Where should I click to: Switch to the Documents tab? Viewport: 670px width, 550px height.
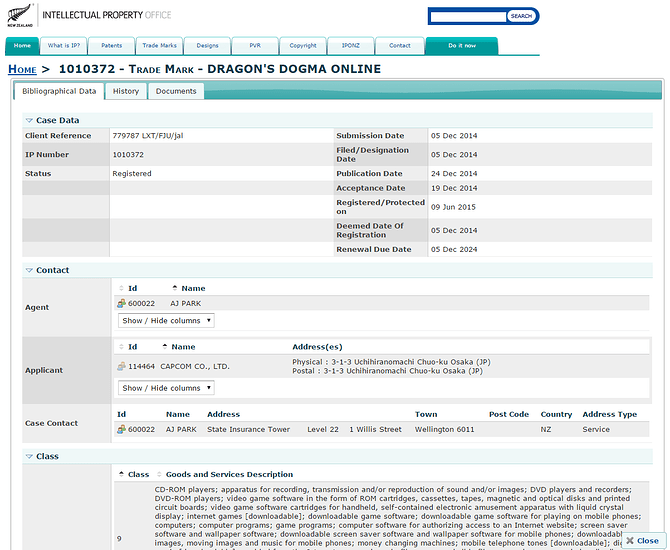(x=176, y=91)
